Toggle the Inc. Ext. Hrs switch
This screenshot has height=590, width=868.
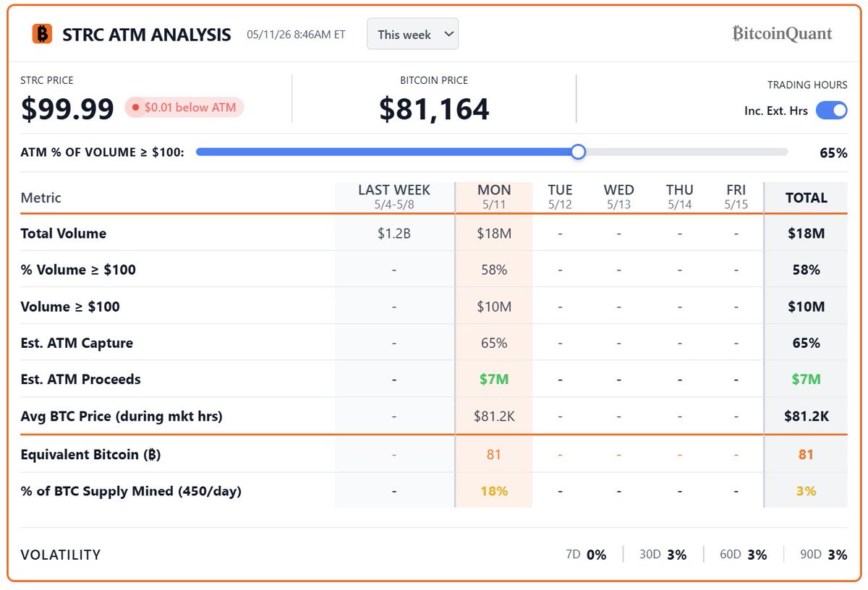831,111
